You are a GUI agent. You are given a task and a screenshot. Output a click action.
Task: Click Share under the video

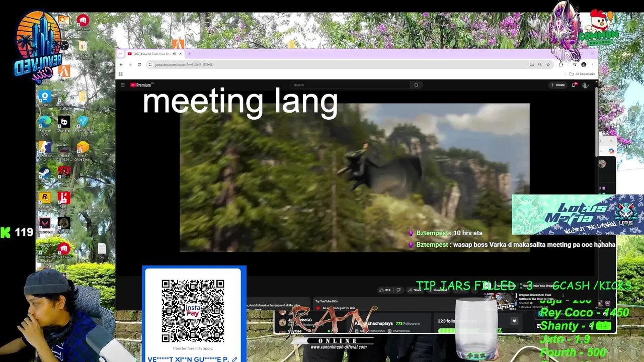pos(415,290)
